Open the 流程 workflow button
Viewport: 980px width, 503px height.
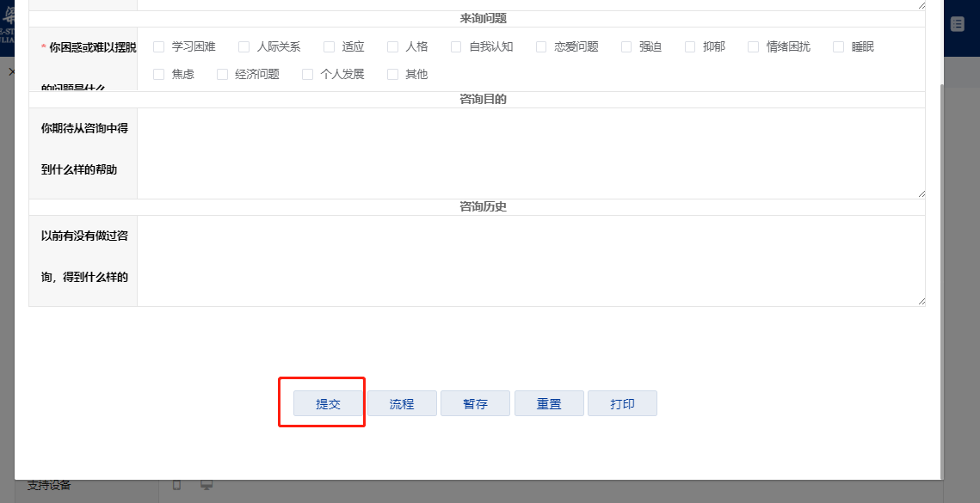click(402, 403)
